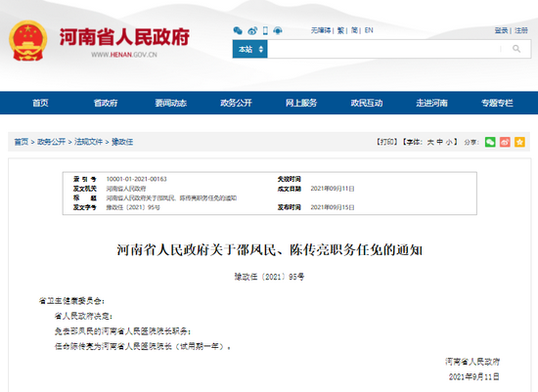Click the closing date 2021年9月11日
This screenshot has height=392, width=538.
click(x=473, y=377)
